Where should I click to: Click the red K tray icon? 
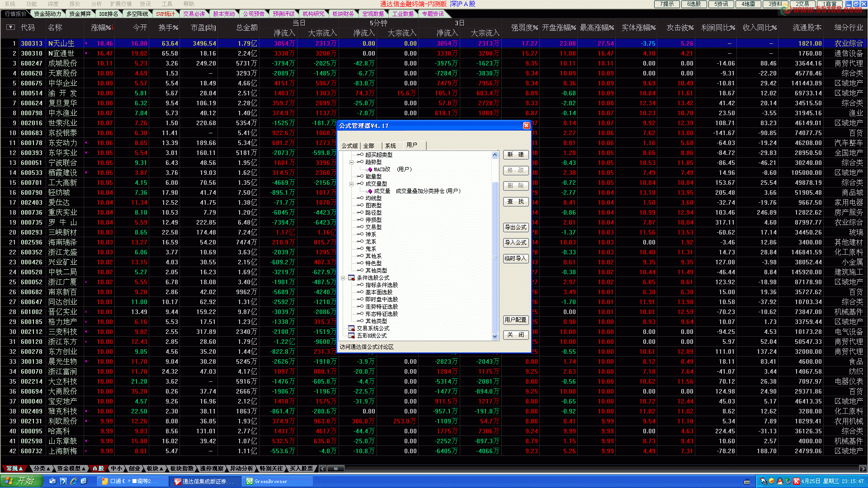[x=796, y=481]
